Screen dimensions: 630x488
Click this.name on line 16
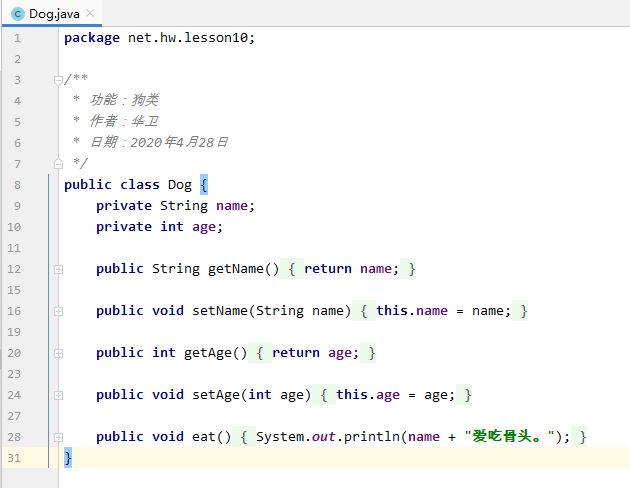pyautogui.click(x=412, y=311)
